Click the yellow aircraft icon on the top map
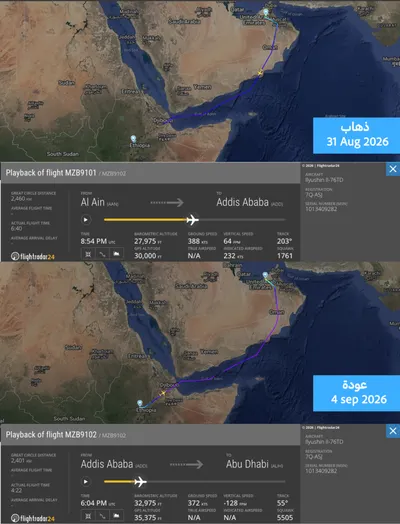 260,73
